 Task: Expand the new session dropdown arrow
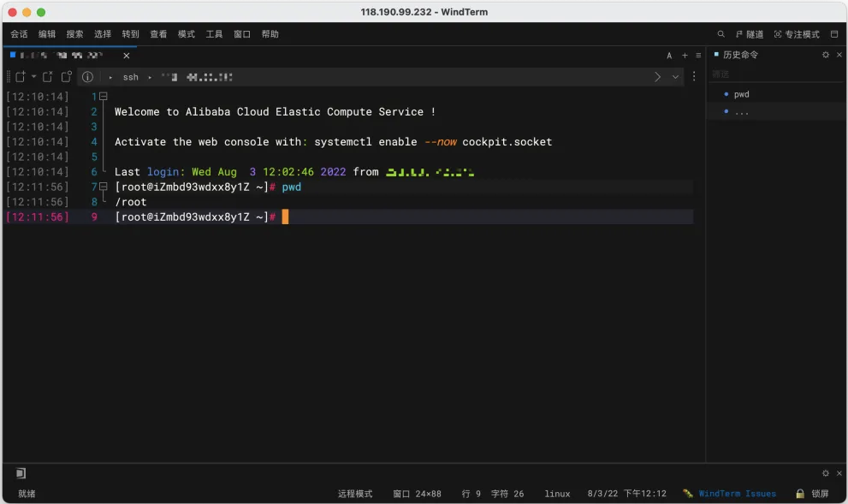33,77
